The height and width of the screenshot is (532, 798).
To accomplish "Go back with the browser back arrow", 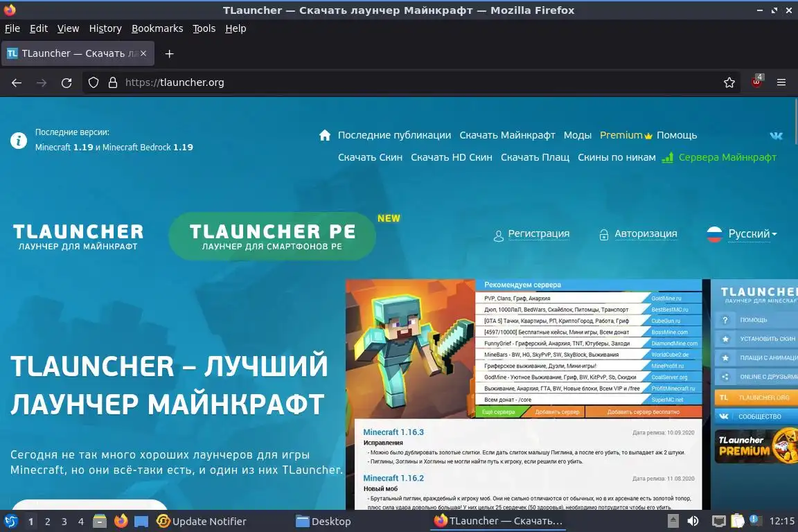I will (17, 82).
